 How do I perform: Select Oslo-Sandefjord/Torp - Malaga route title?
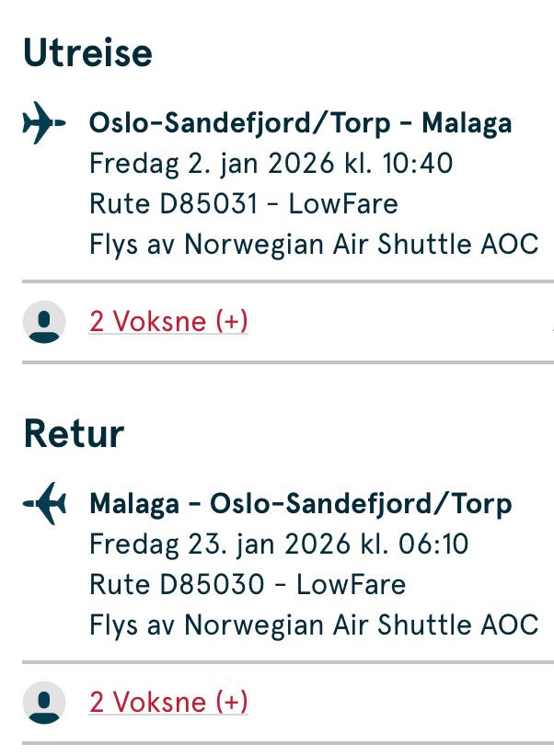point(300,123)
